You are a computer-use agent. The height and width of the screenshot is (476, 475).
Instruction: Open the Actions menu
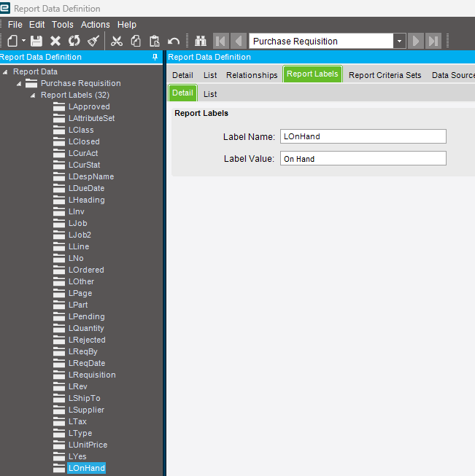tap(95, 25)
